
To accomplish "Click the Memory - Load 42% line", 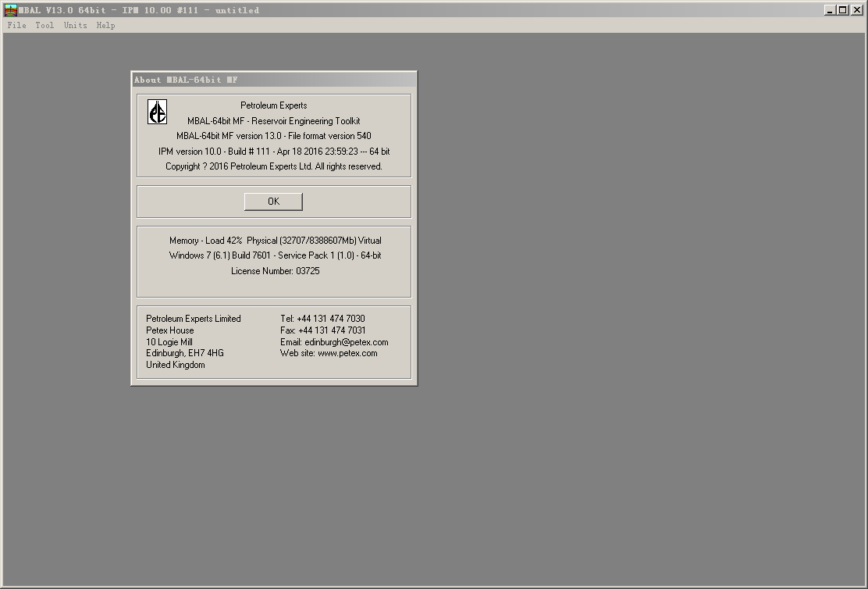I will coord(275,241).
